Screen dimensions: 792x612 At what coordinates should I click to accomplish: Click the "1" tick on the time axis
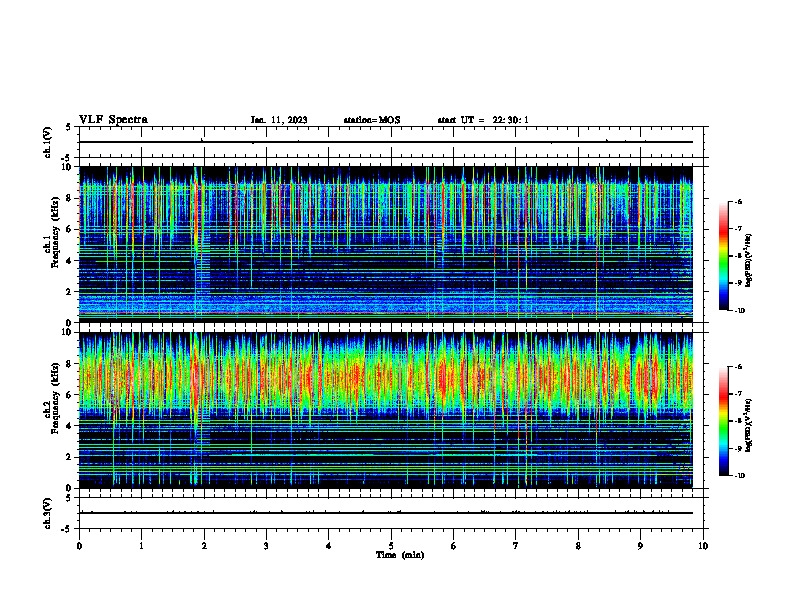tap(141, 546)
